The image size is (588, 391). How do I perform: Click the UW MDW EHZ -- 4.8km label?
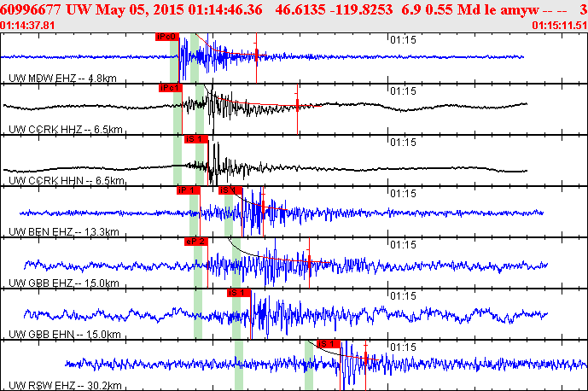point(62,78)
